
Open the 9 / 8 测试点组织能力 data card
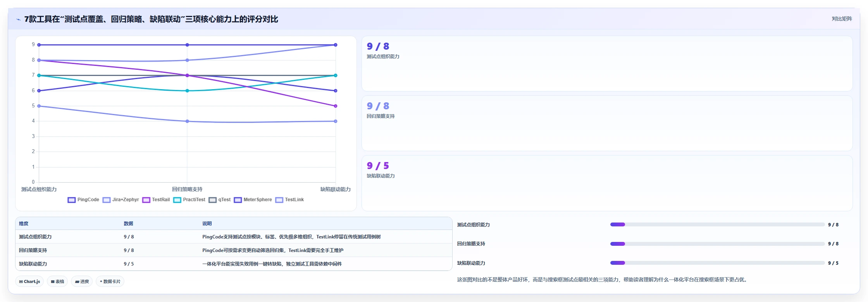point(607,64)
